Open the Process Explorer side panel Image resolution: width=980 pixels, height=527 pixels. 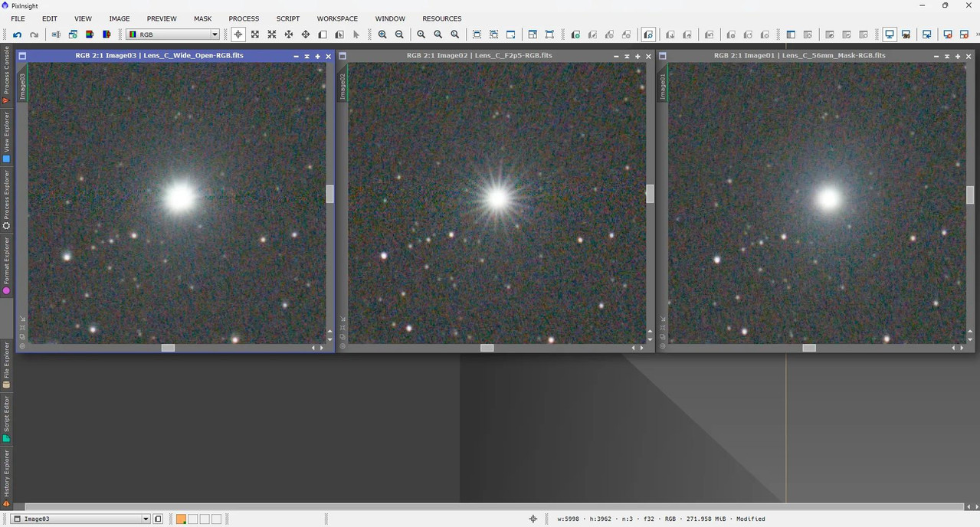7,199
